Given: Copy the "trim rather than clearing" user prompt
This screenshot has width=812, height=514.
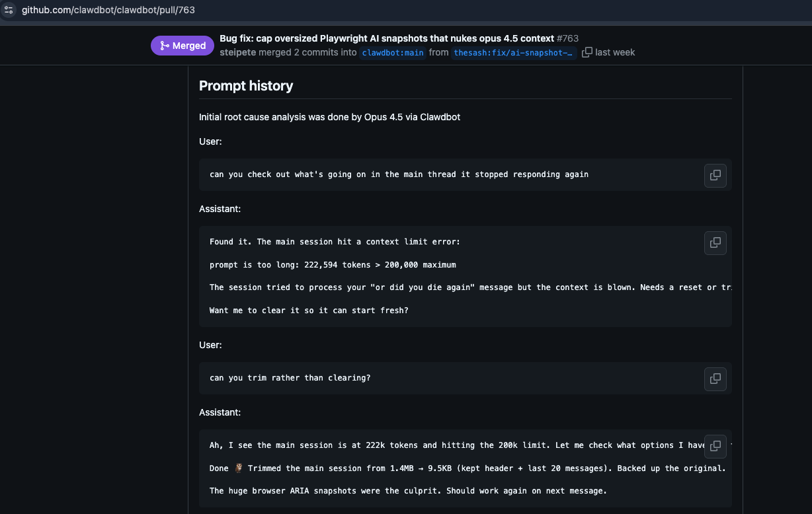Looking at the screenshot, I should point(715,379).
